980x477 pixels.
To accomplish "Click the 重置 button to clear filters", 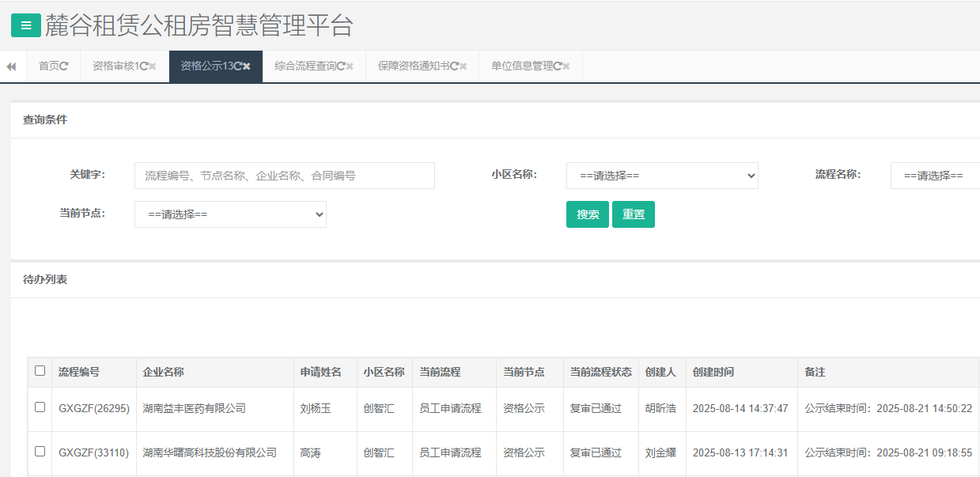I will click(633, 214).
